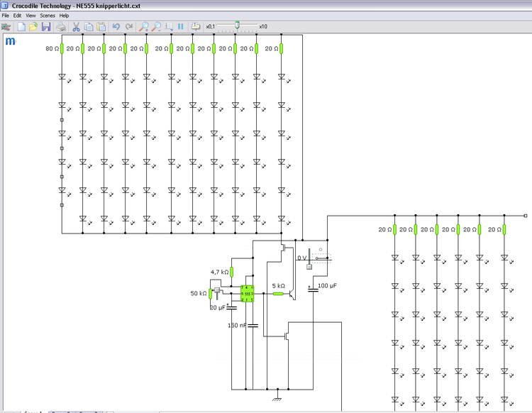Open the parts library toolbar icon
Viewport: 532px width, 413px height.
tap(6, 27)
